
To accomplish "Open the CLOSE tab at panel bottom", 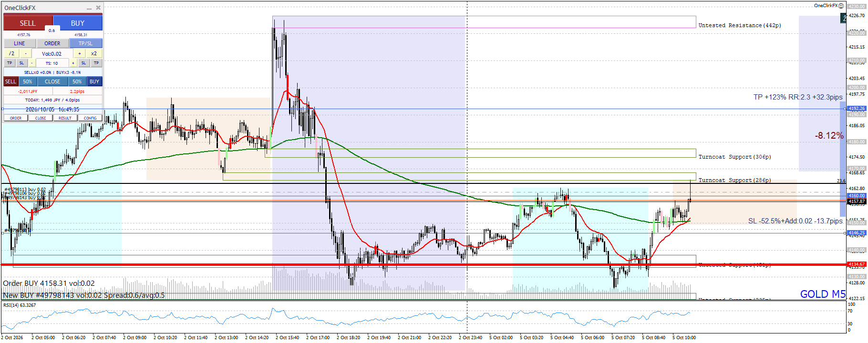I will click(x=41, y=118).
